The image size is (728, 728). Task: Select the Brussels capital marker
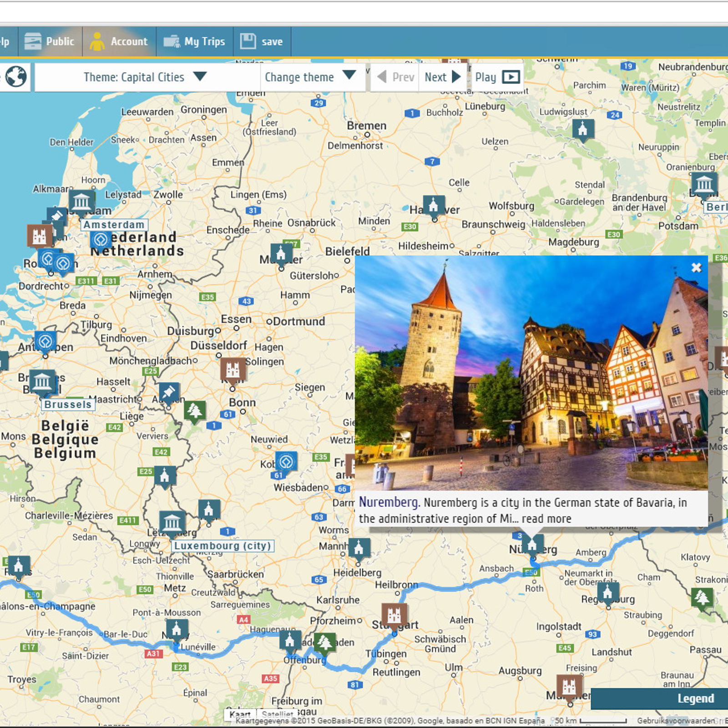click(x=42, y=381)
